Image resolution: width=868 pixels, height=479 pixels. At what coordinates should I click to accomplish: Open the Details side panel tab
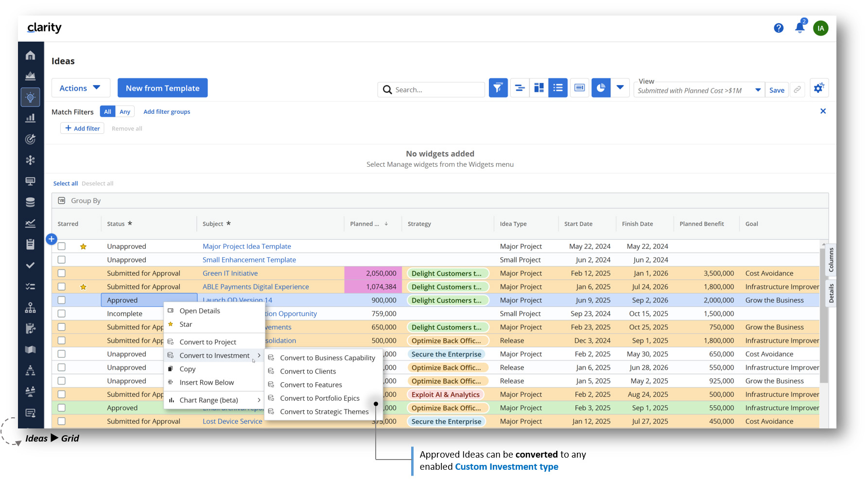(831, 293)
